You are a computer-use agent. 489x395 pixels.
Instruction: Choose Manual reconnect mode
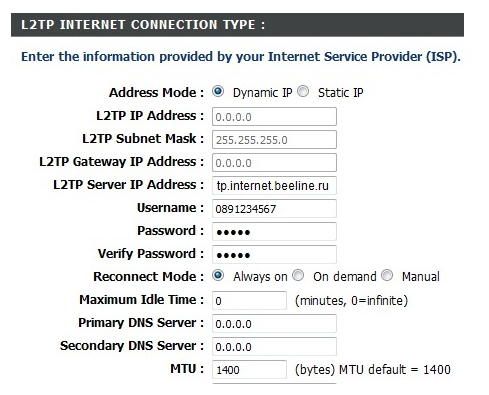387,276
